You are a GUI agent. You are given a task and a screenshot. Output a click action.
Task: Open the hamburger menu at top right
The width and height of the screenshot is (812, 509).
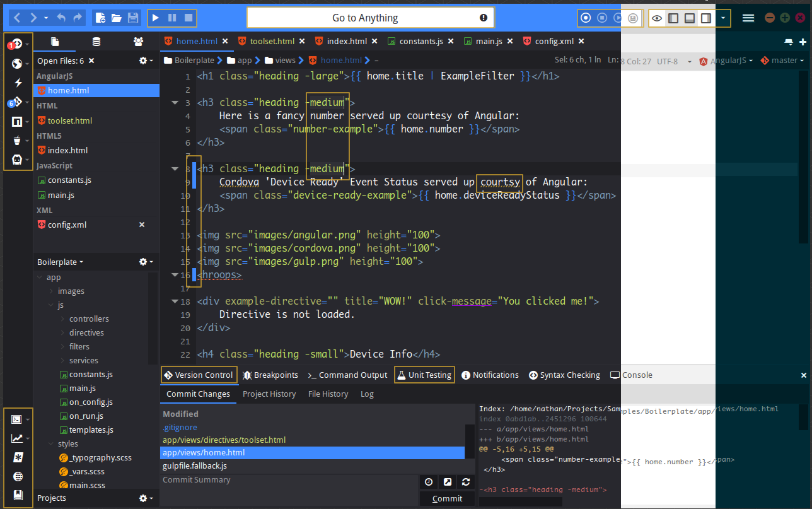pos(748,18)
